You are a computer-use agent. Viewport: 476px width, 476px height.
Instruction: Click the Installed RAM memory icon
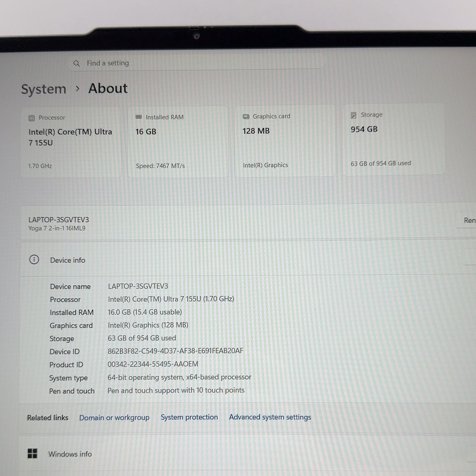[139, 117]
